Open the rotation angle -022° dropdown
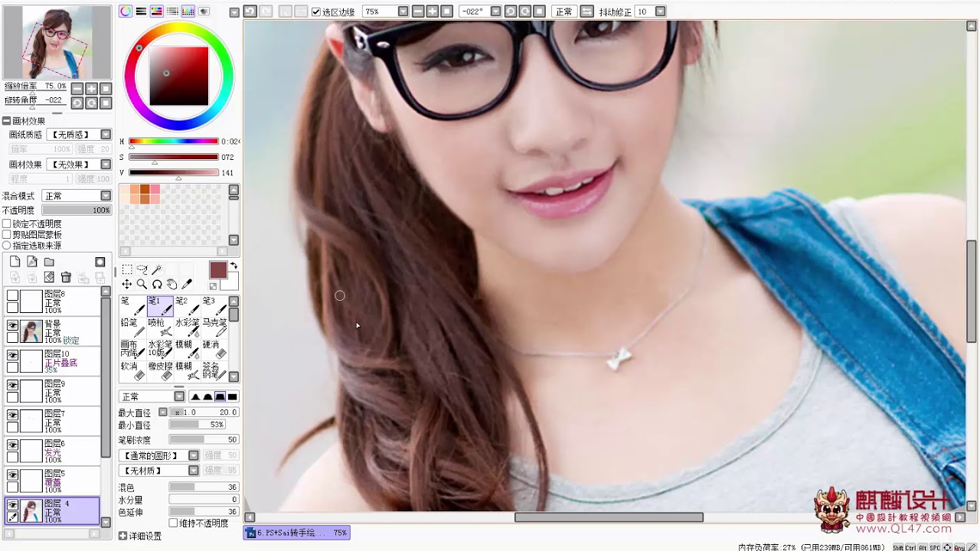980x551 pixels. [x=495, y=11]
